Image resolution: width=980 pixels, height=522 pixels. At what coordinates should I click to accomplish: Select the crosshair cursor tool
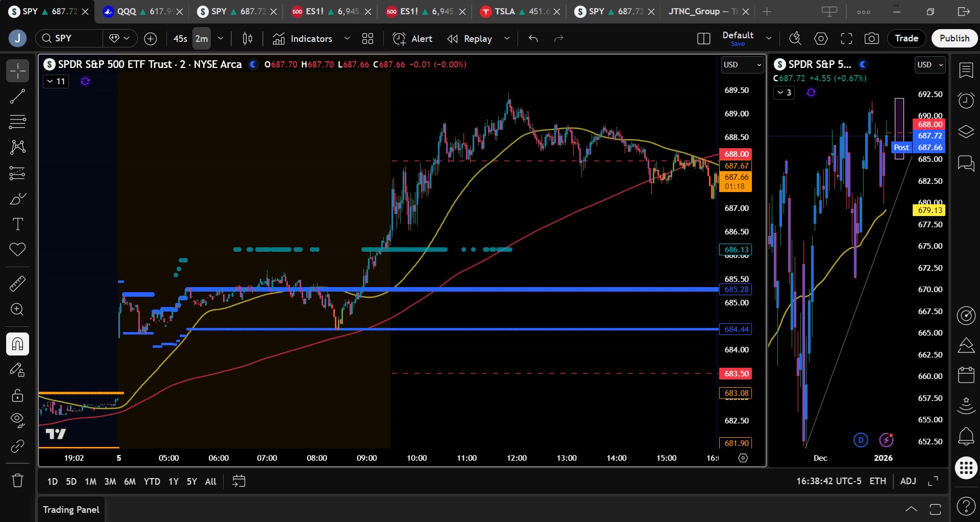(x=17, y=71)
